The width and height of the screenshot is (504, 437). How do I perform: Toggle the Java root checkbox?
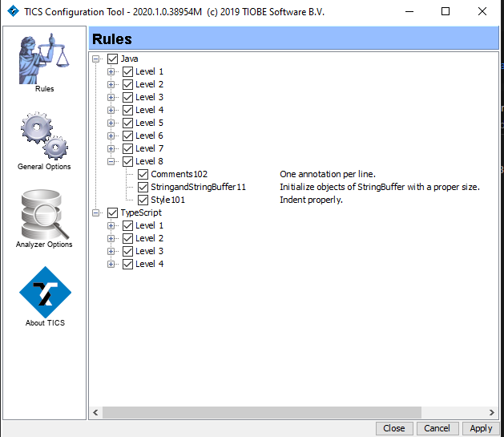pos(112,59)
